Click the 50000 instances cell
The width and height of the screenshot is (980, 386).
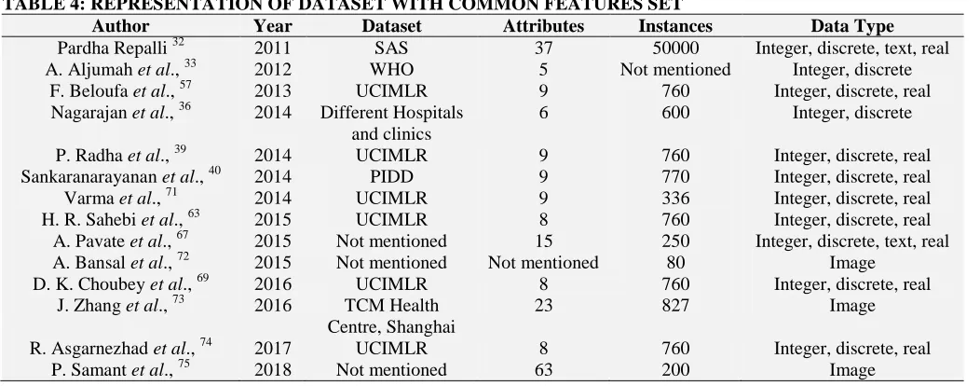click(675, 48)
